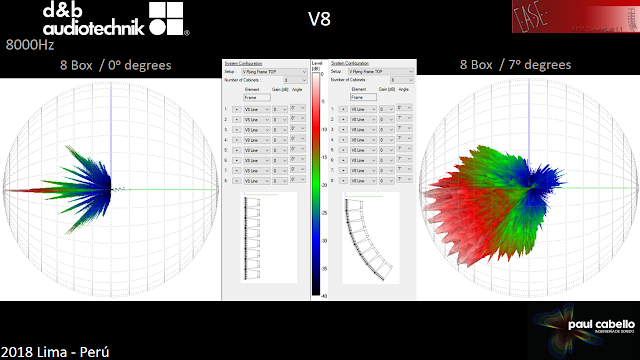Click row 3 dot button in left panel
The width and height of the screenshot is (640, 360).
click(x=236, y=130)
